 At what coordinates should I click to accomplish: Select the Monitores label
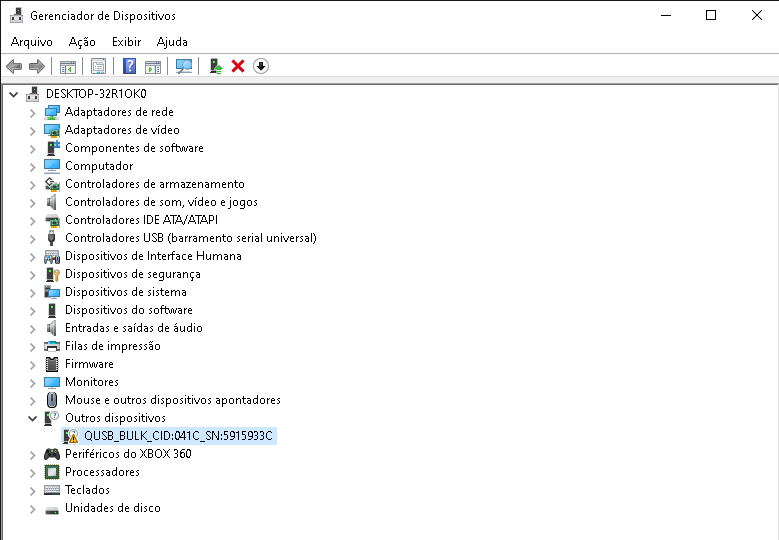(92, 382)
